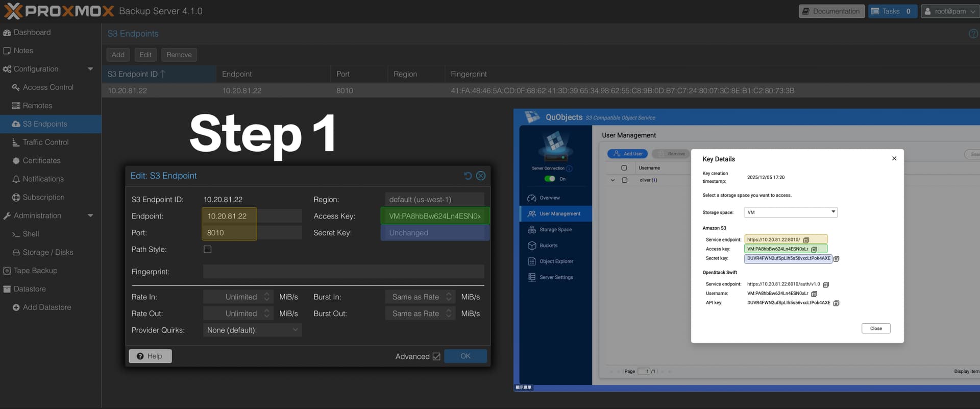Copy the Amazon S3 service endpoint
Screen dimensions: 980x409
(x=806, y=240)
